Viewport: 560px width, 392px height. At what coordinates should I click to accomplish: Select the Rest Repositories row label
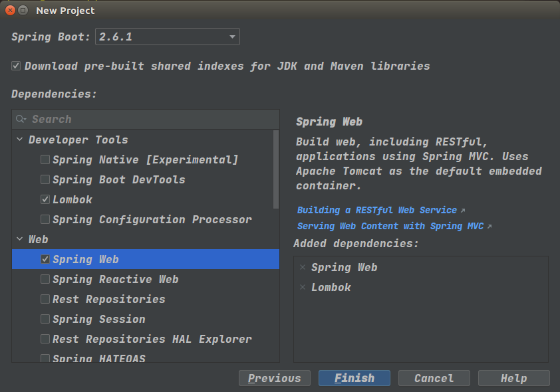click(x=109, y=299)
